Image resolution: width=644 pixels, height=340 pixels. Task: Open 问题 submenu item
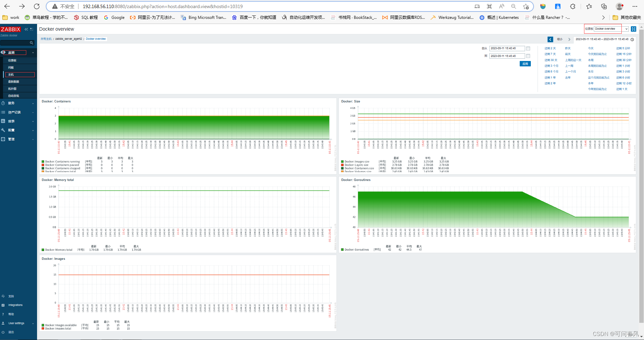pyautogui.click(x=11, y=67)
